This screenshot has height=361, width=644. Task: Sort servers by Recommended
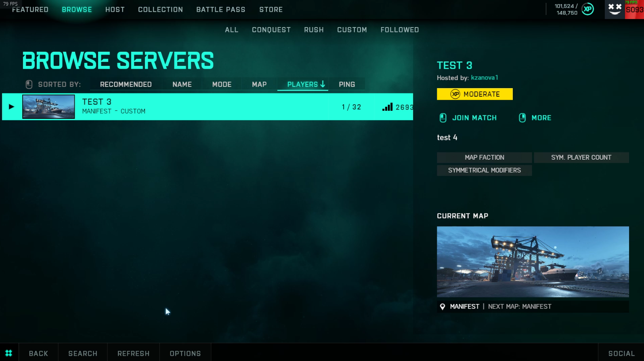[126, 84]
